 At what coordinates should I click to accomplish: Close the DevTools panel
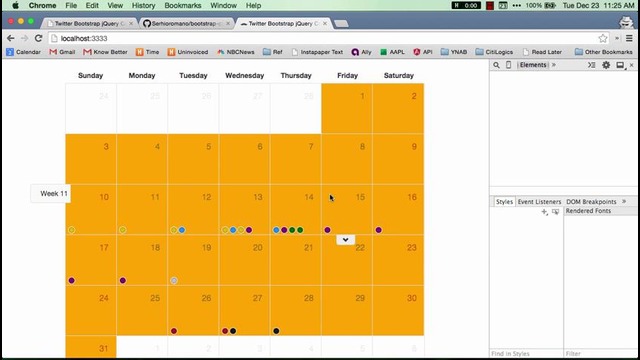pyautogui.click(x=631, y=65)
